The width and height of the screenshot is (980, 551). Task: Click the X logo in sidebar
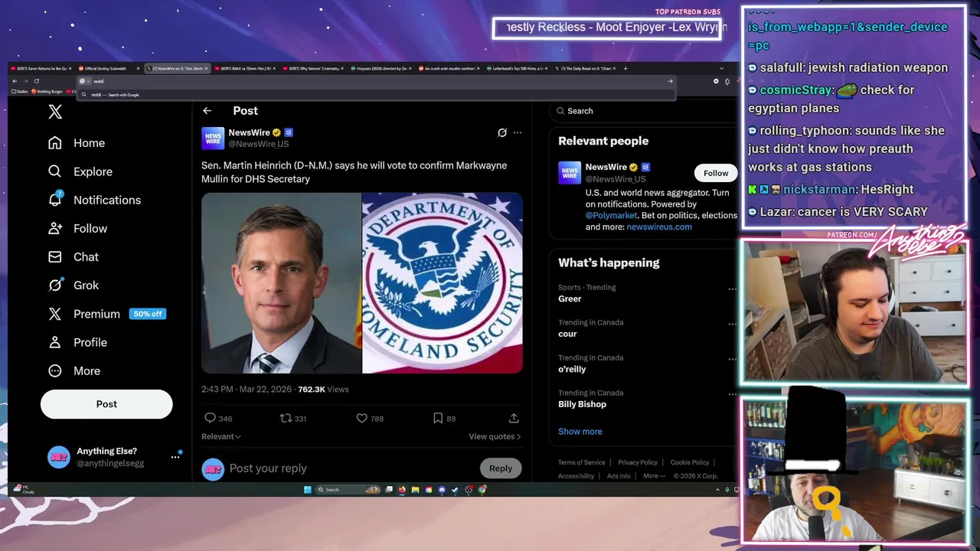coord(55,112)
